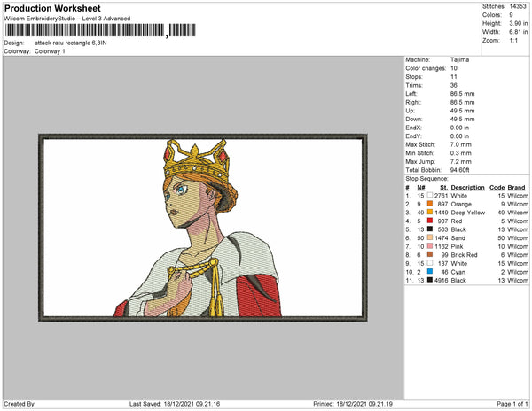The width and height of the screenshot is (532, 411).
Task: Click the Color changes value '10'
Action: pos(454,68)
